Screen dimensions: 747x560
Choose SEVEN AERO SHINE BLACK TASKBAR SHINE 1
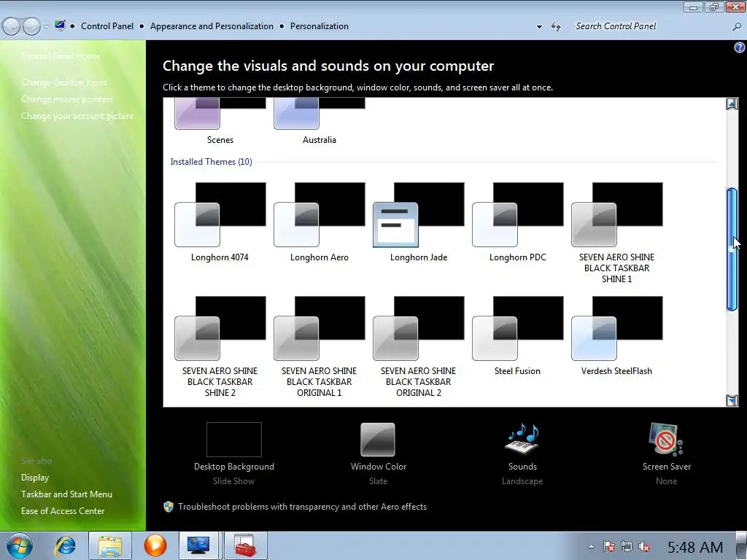616,233
